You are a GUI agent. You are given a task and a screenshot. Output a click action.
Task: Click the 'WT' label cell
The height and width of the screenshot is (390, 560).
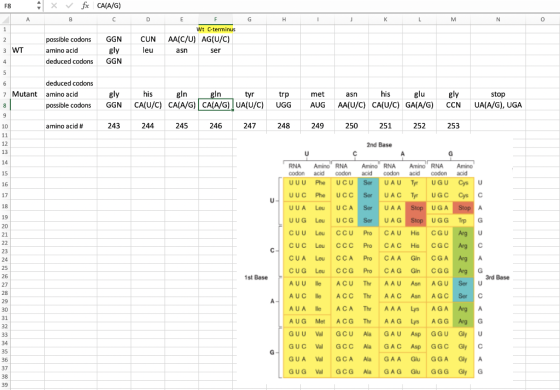(x=28, y=50)
